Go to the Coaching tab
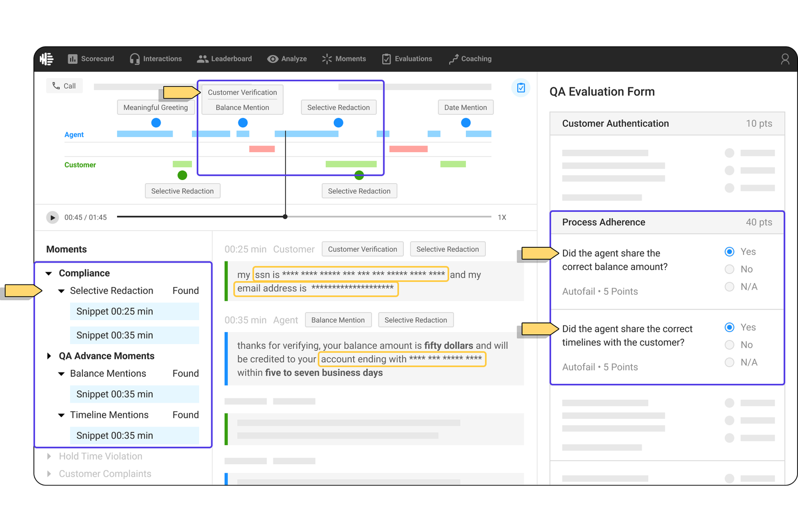 tap(470, 59)
